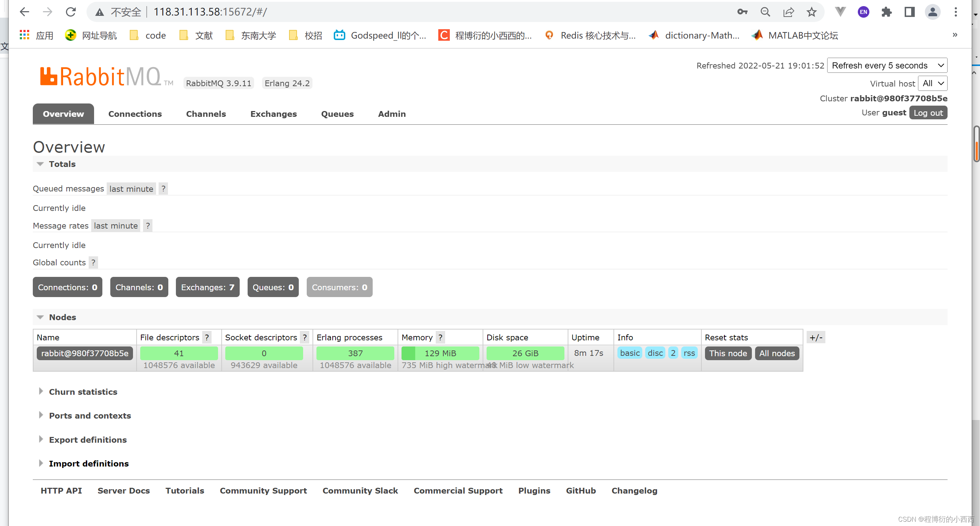The image size is (980, 526).
Task: Open the Chrome apps grid bookmark
Action: (25, 35)
